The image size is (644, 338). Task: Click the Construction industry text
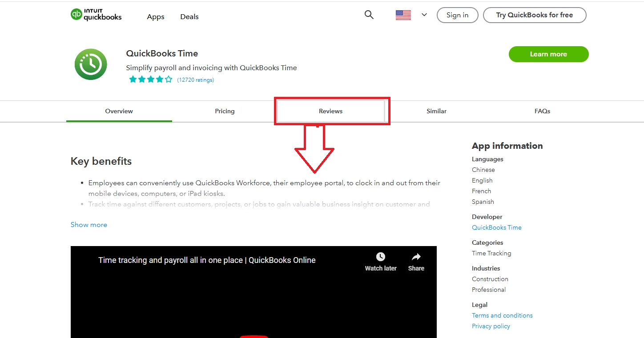[490, 279]
